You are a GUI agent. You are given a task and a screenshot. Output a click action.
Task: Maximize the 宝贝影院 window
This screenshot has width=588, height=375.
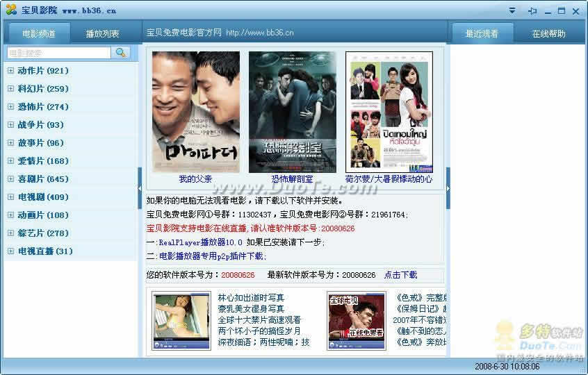pyautogui.click(x=562, y=11)
